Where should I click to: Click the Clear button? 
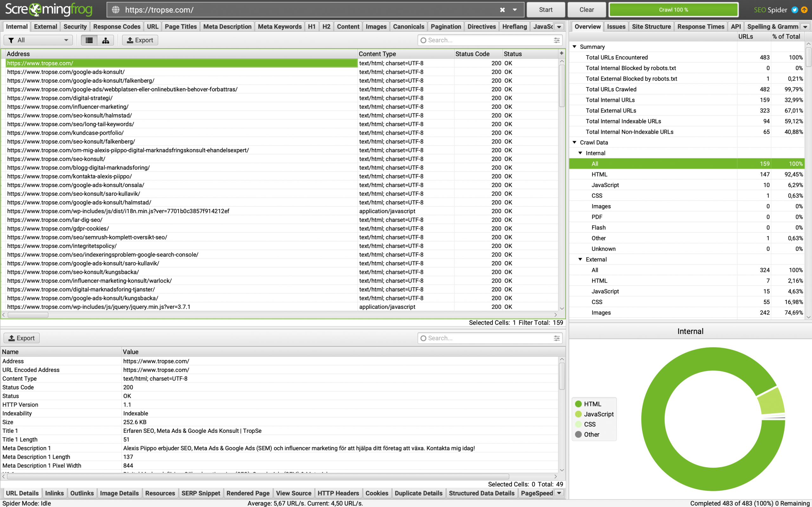pyautogui.click(x=586, y=10)
